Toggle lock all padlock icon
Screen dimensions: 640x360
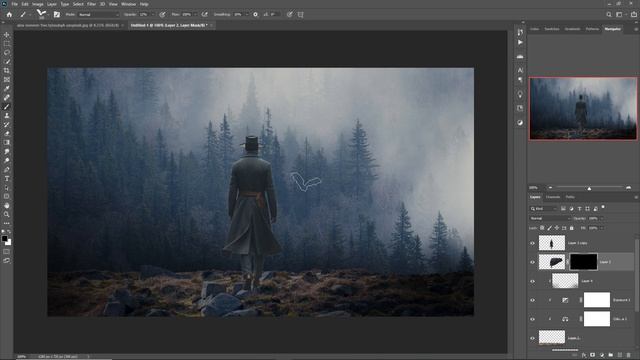571,228
